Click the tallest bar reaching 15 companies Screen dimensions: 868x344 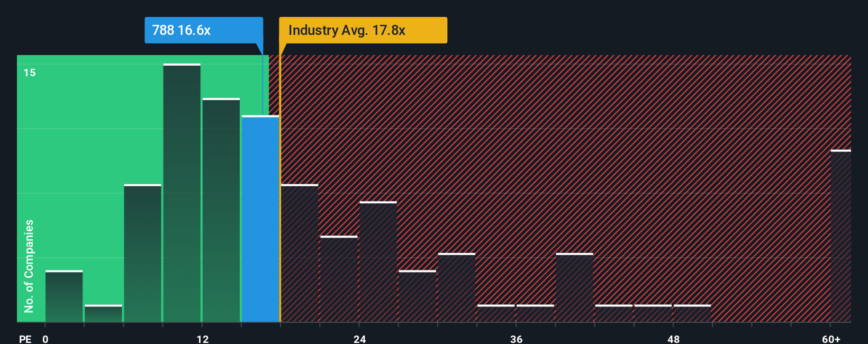pyautogui.click(x=182, y=193)
